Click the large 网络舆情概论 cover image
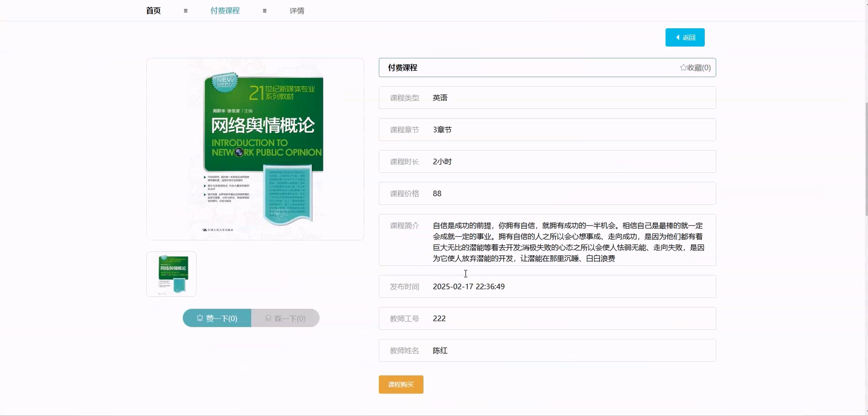 tap(255, 149)
